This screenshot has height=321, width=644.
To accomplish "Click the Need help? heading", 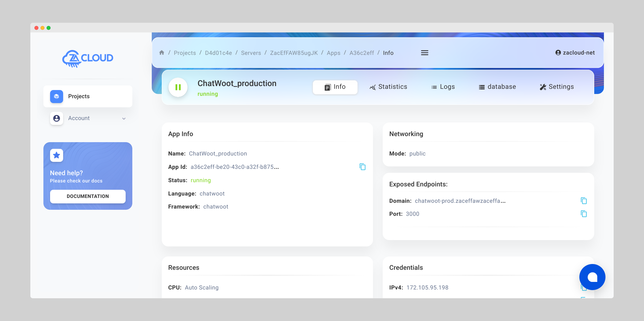I will (x=66, y=173).
